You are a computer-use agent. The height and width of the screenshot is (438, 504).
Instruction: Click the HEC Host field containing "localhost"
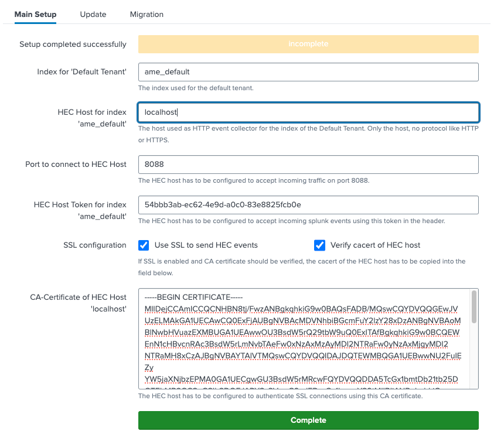[308, 112]
